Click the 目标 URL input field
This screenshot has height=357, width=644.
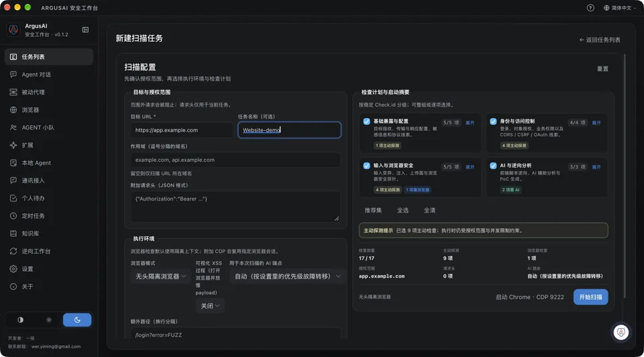coord(182,130)
